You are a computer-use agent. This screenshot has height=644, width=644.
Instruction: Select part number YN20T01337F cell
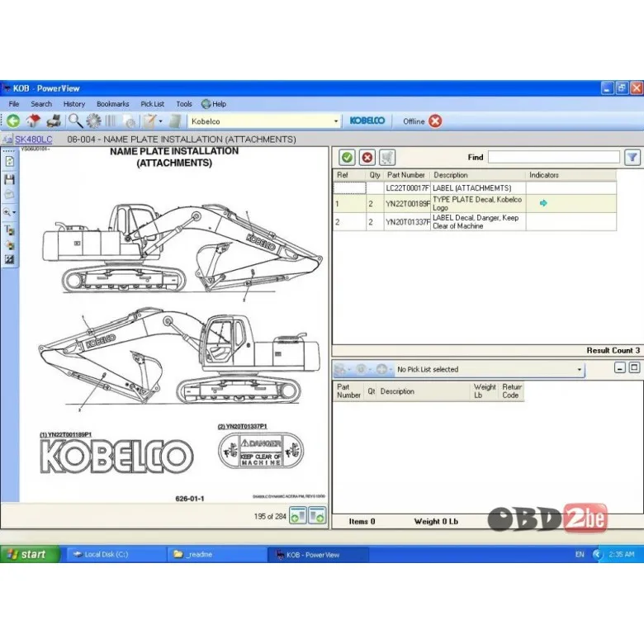[x=407, y=222]
